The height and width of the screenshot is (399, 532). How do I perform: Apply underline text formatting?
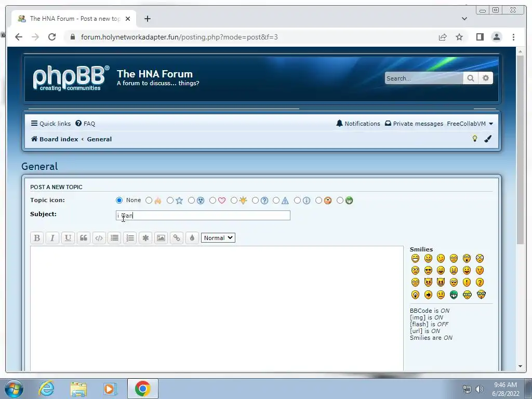click(x=68, y=238)
